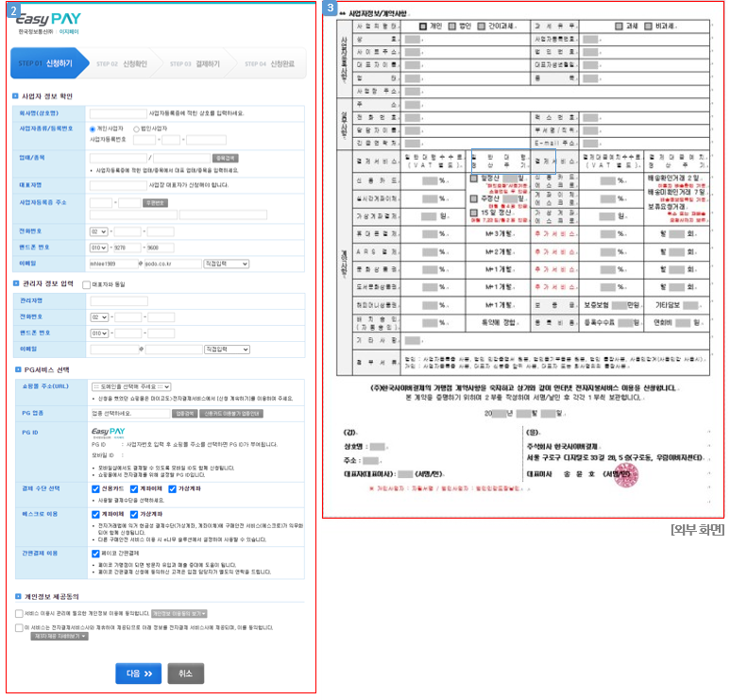This screenshot has width=730, height=700.
Task: Click the EasyPay logo at the page top
Action: click(48, 19)
